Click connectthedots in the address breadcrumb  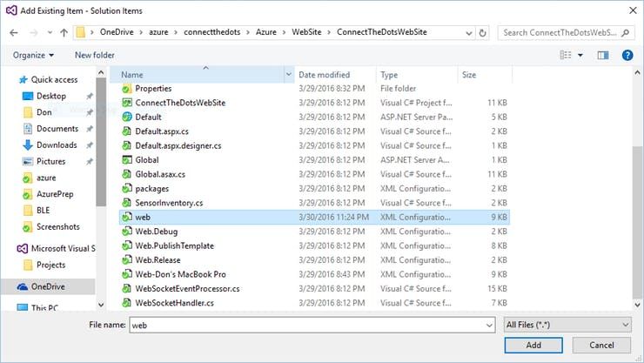click(212, 32)
